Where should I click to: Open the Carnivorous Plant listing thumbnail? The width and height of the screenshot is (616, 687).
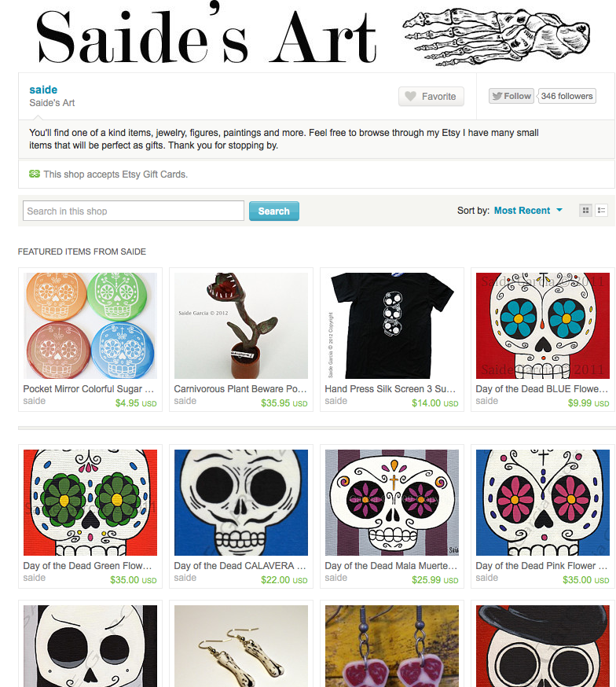tap(240, 325)
